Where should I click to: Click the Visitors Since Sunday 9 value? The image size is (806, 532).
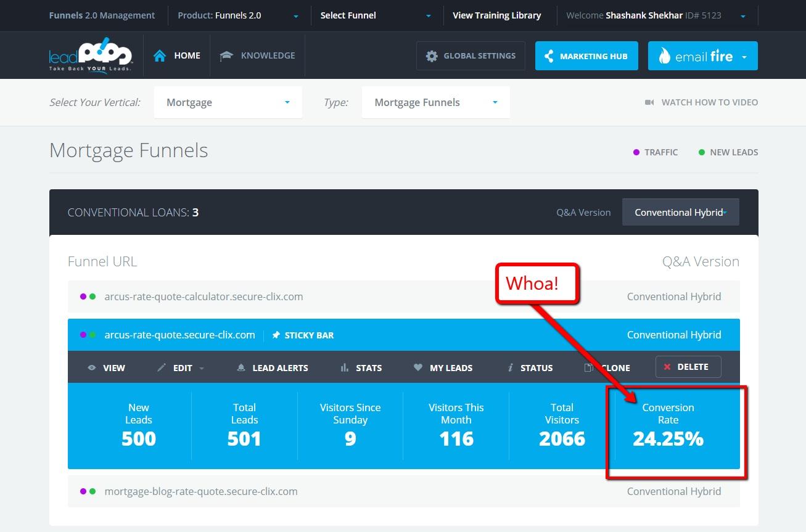tap(350, 439)
